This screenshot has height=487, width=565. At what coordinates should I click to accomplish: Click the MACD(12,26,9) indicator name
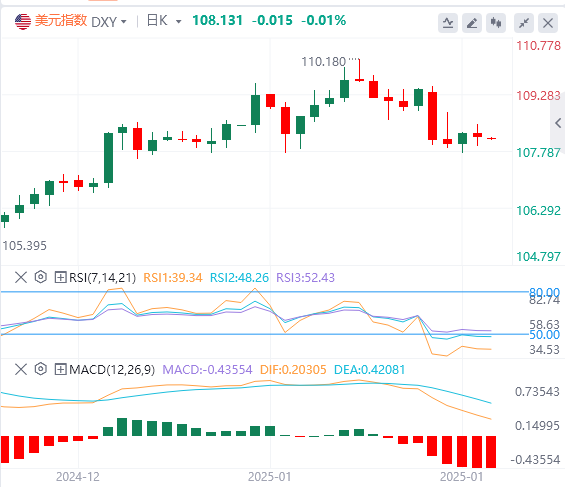(112, 370)
